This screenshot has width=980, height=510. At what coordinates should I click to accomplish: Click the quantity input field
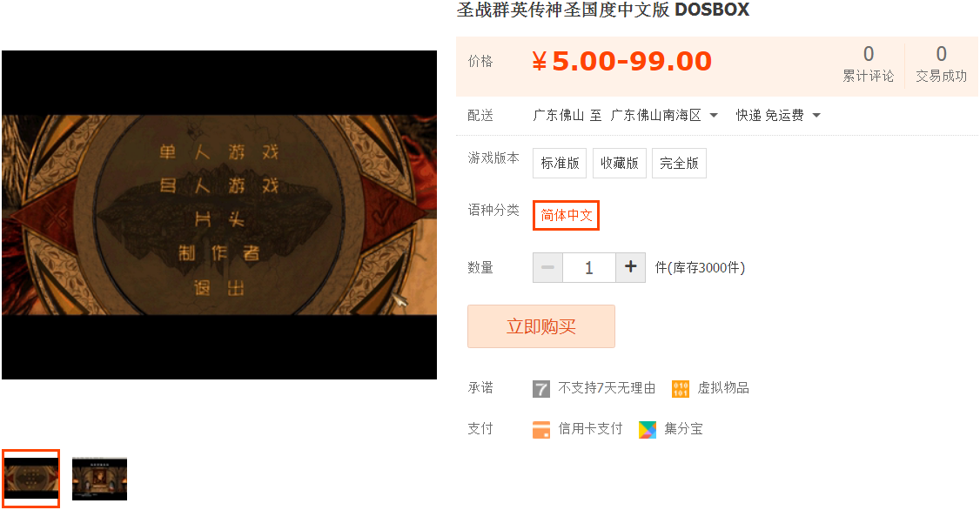(589, 267)
